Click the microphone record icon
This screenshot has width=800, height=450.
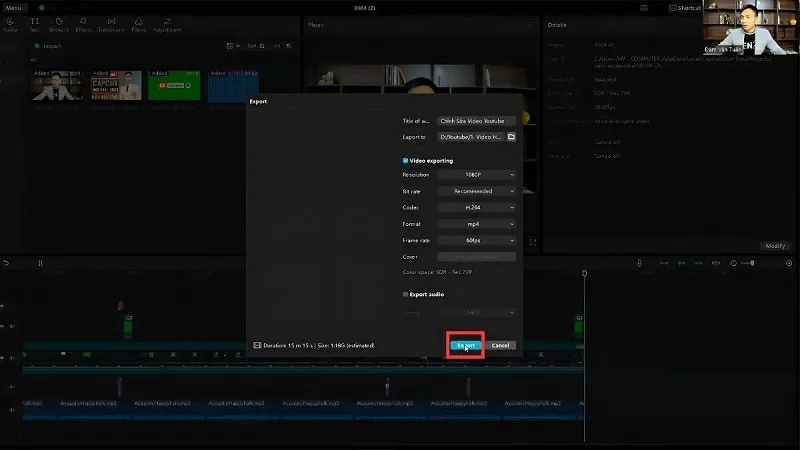point(639,263)
